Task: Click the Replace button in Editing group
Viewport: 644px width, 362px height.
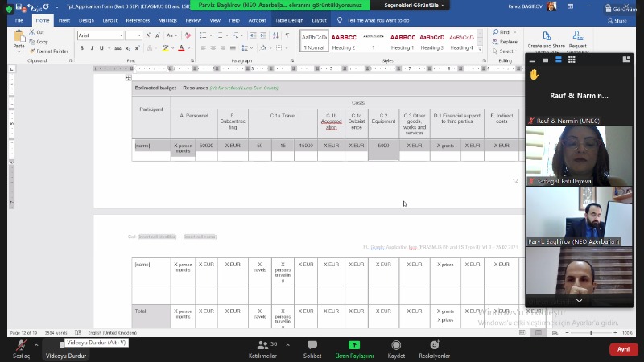Action: 505,41
